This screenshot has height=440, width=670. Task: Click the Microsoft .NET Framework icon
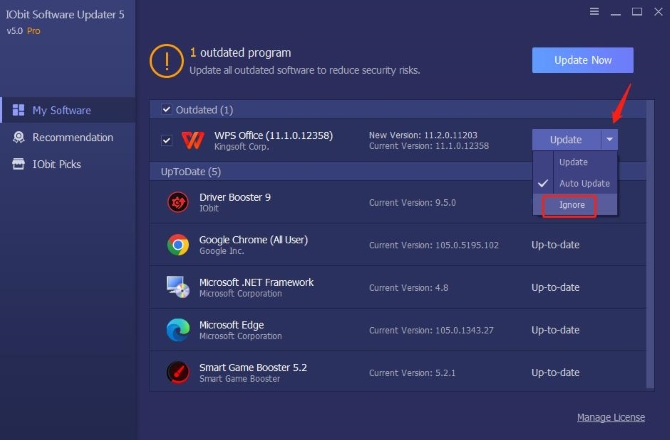178,287
